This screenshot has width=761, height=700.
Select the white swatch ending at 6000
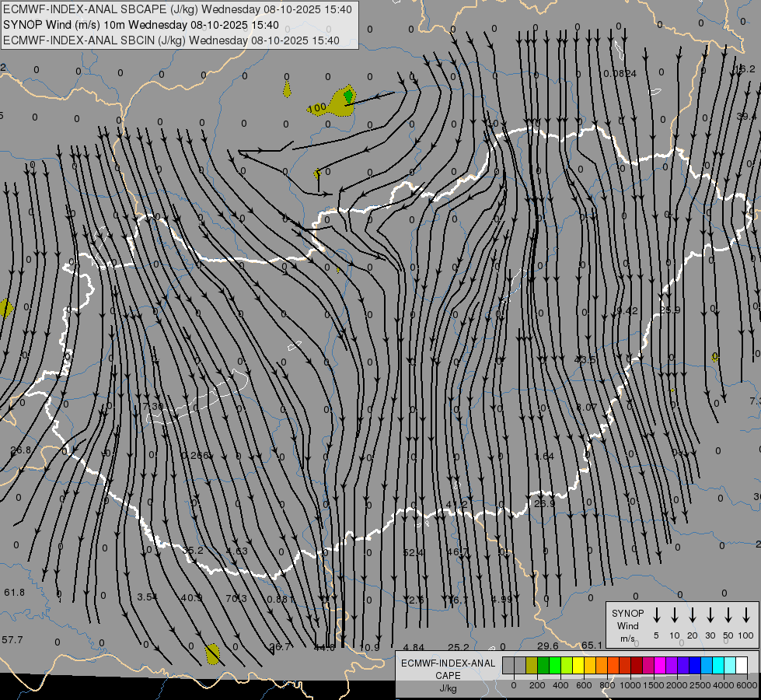pos(742,665)
